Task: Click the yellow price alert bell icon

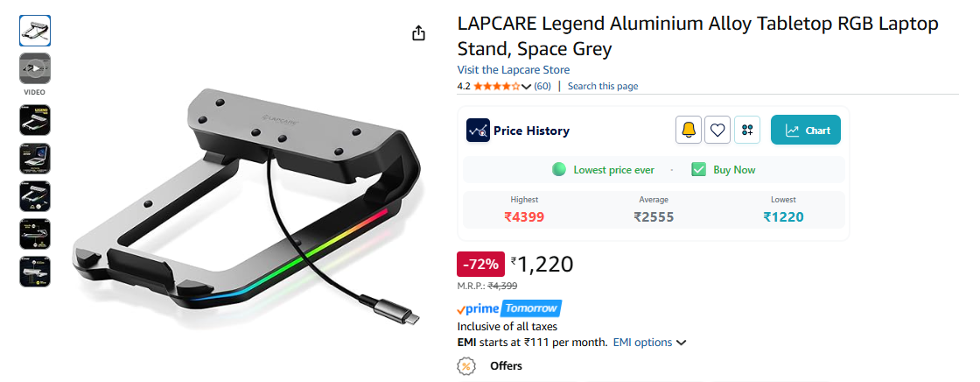Action: [689, 131]
